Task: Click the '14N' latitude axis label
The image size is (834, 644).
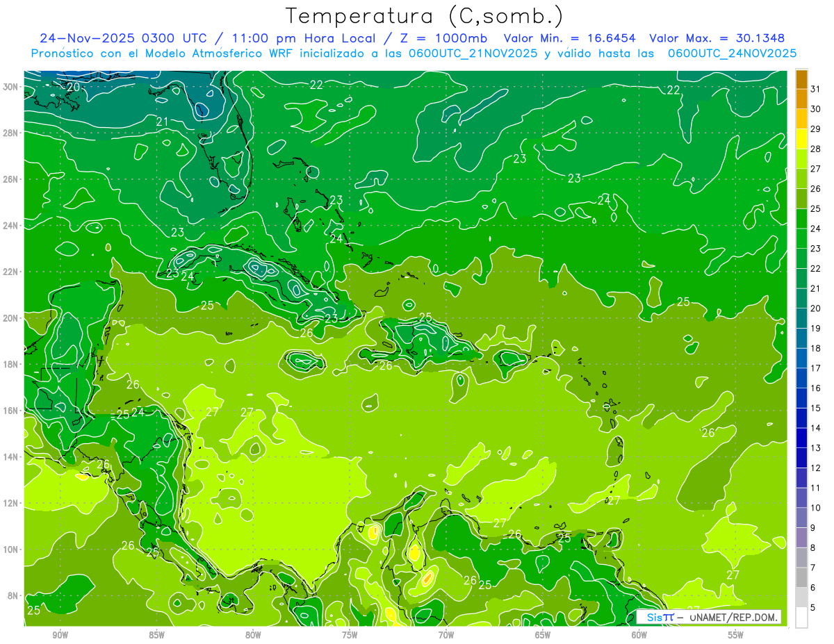Action: pos(10,457)
